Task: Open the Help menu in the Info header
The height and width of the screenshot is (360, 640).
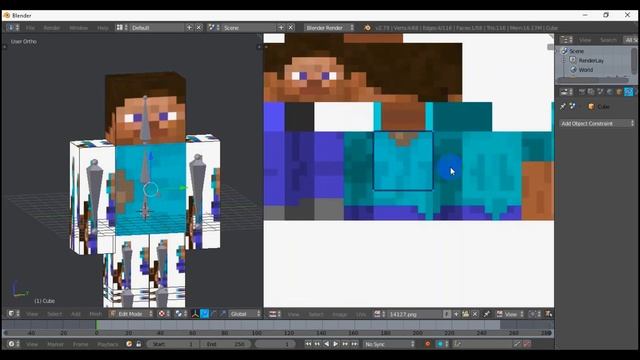Action: click(x=102, y=28)
